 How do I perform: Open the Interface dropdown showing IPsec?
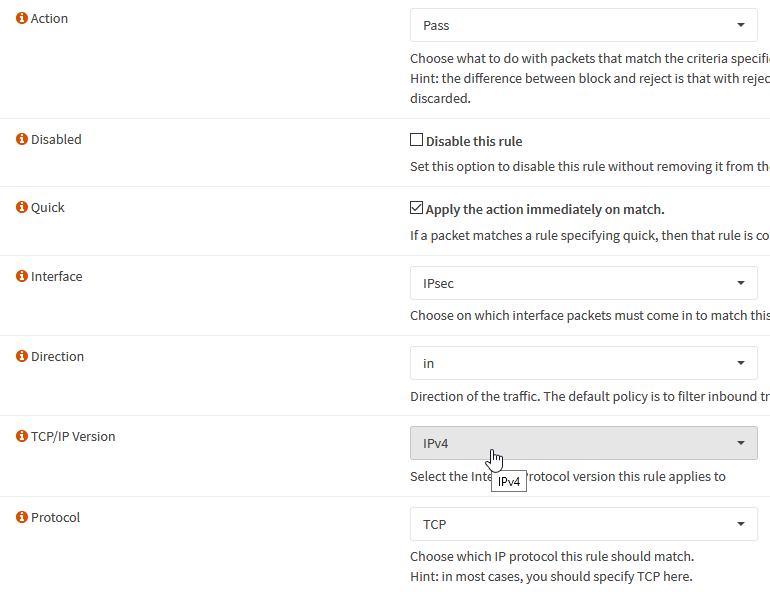[583, 283]
